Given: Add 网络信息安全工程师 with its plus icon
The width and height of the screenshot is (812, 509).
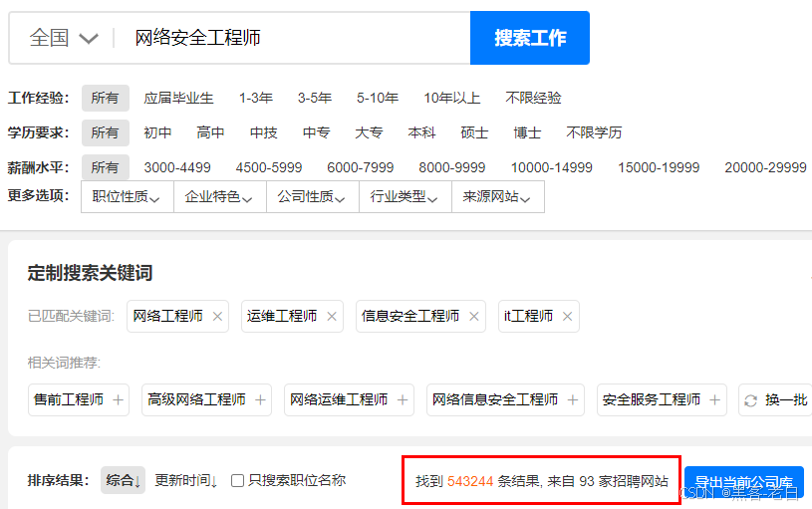Looking at the screenshot, I should point(573,399).
